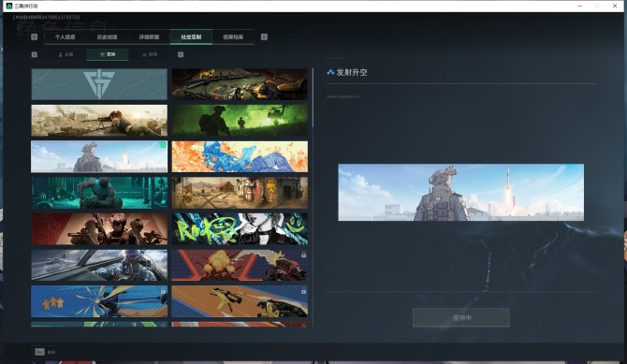Open the 详细数据 tab
Image resolution: width=627 pixels, height=364 pixels.
point(149,36)
